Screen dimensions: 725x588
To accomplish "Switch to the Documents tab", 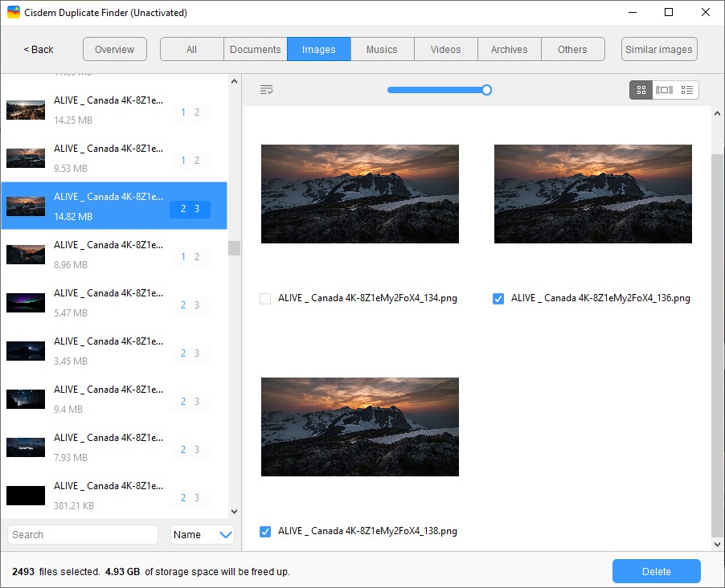I will click(256, 49).
